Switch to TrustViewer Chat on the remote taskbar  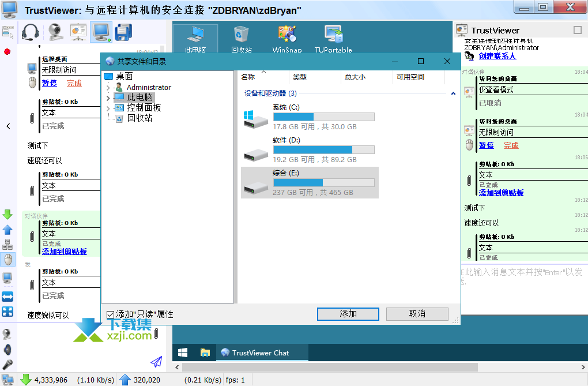tap(262, 353)
